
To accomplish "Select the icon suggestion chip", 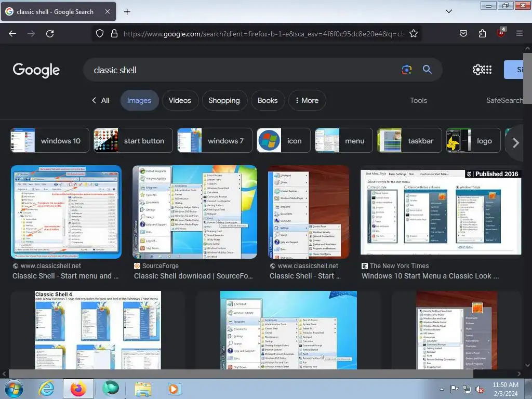I will point(284,140).
